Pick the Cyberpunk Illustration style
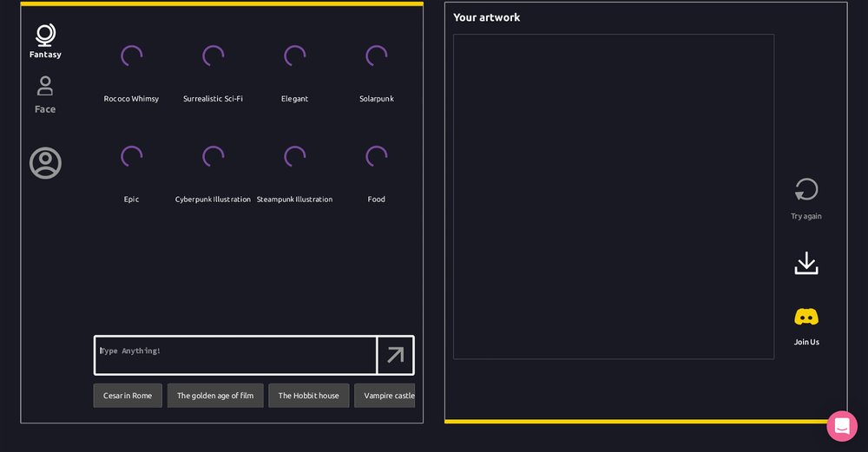The image size is (868, 452). [214, 158]
